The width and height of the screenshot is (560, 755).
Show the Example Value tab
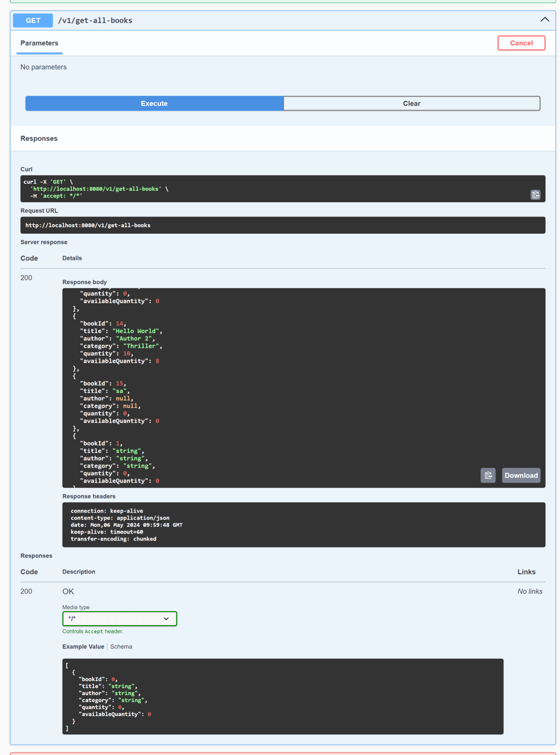[83, 646]
